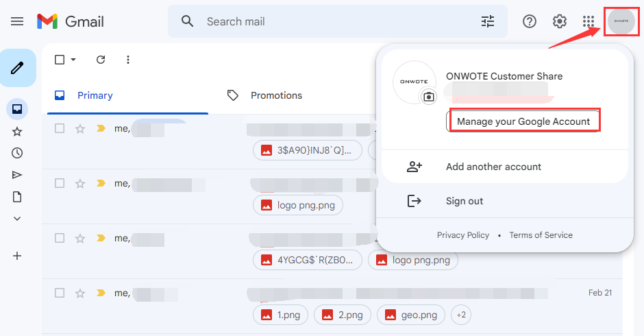644x336 pixels.
Task: Toggle the select-all checkbox
Action: coord(60,60)
